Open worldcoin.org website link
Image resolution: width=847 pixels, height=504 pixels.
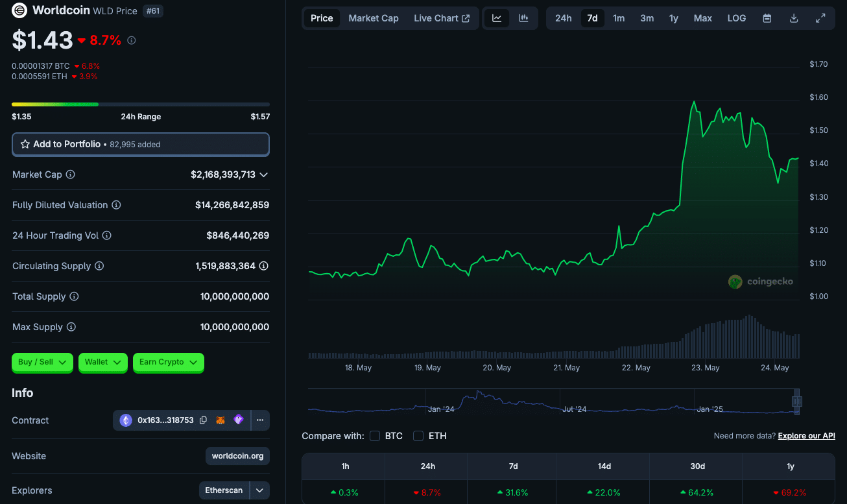[x=237, y=456]
